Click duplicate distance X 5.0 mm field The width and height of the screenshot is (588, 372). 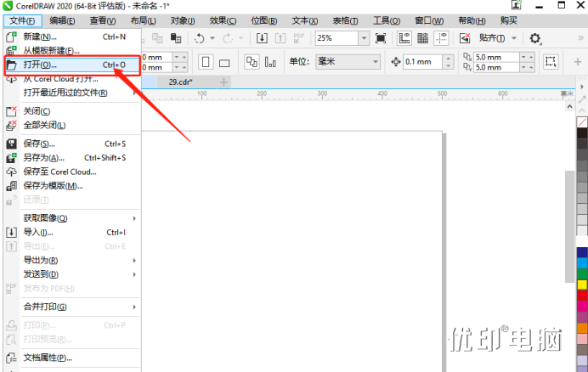pos(496,57)
